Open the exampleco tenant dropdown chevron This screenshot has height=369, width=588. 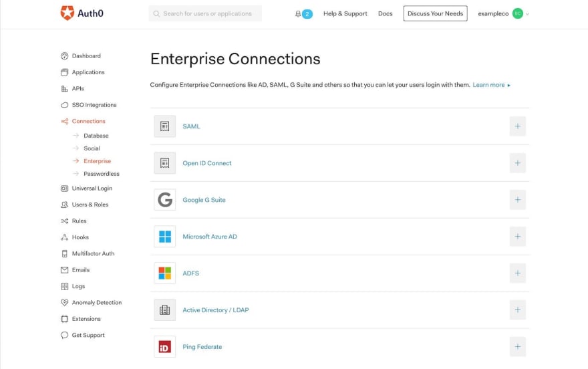(527, 14)
